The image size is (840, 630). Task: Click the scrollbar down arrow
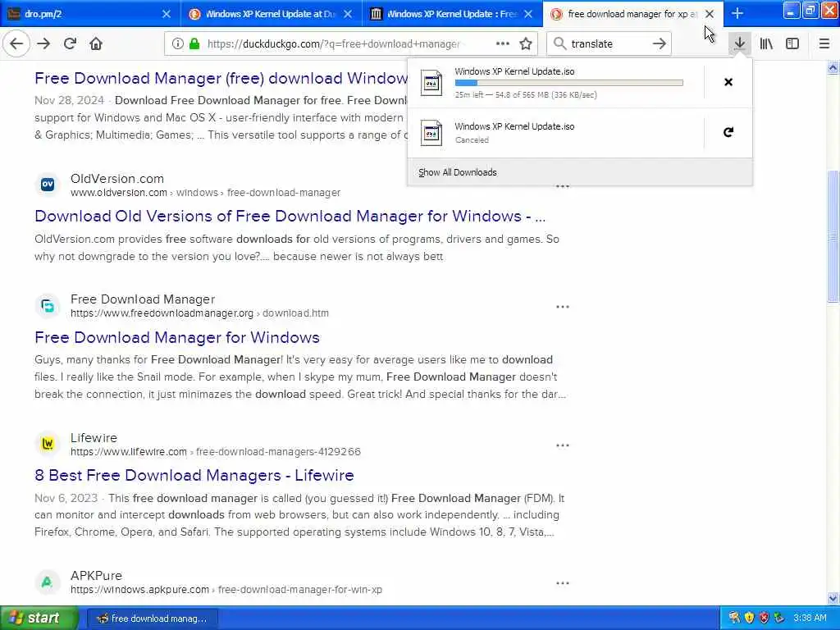pos(833,598)
